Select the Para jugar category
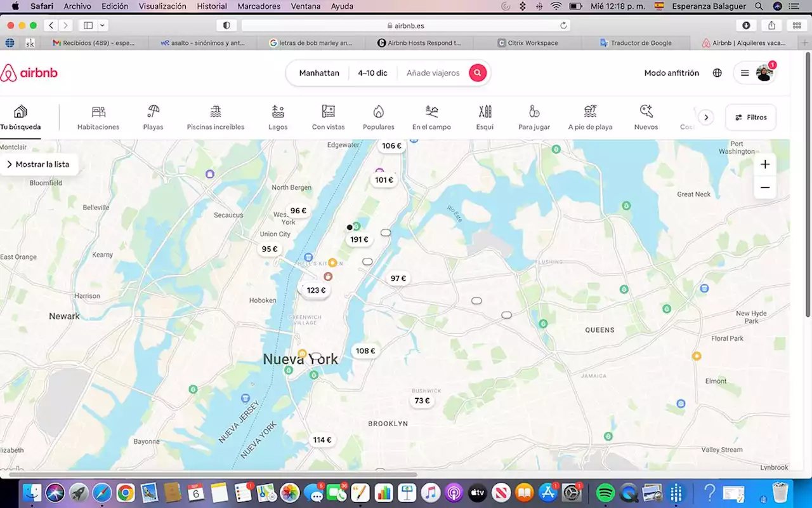This screenshot has width=812, height=508. (x=534, y=118)
